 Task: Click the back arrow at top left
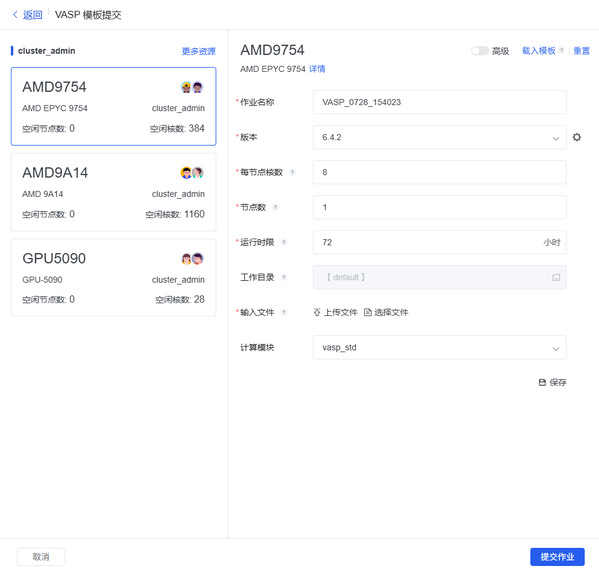click(x=15, y=15)
